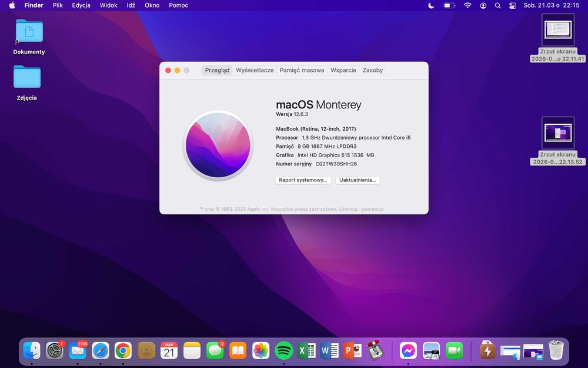Screen dimensions: 588x368
Task: Open the Okno menu
Action: point(152,5)
